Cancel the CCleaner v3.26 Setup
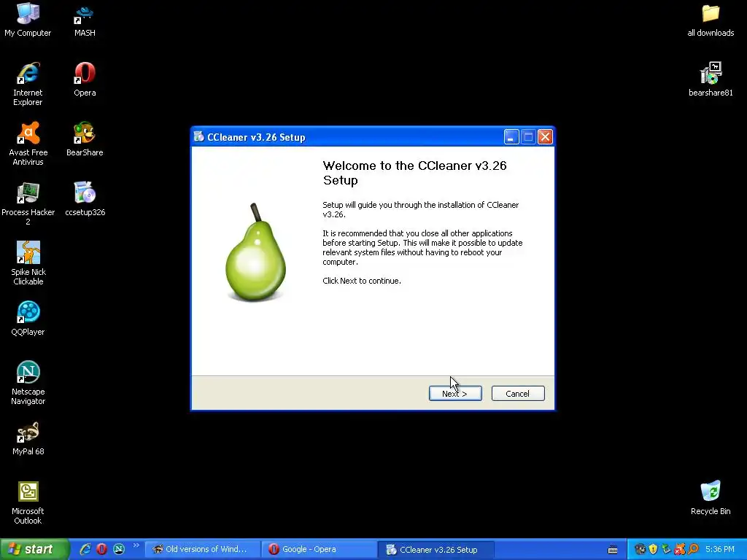This screenshot has width=747, height=560. (x=518, y=393)
